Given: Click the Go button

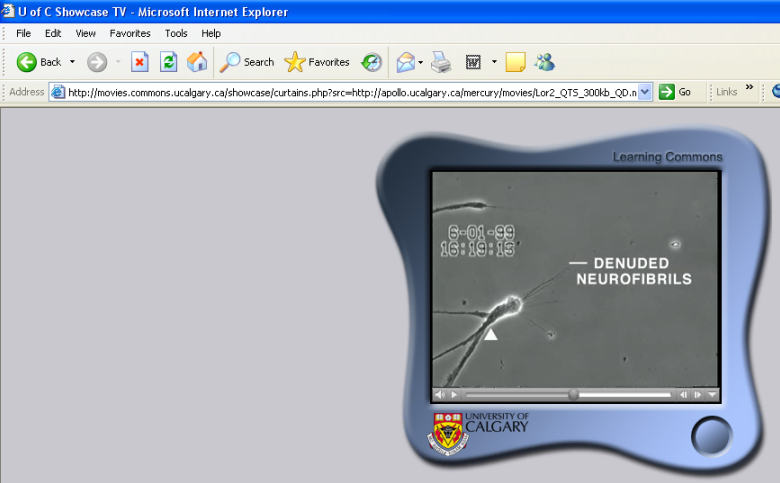Looking at the screenshot, I should [x=676, y=91].
